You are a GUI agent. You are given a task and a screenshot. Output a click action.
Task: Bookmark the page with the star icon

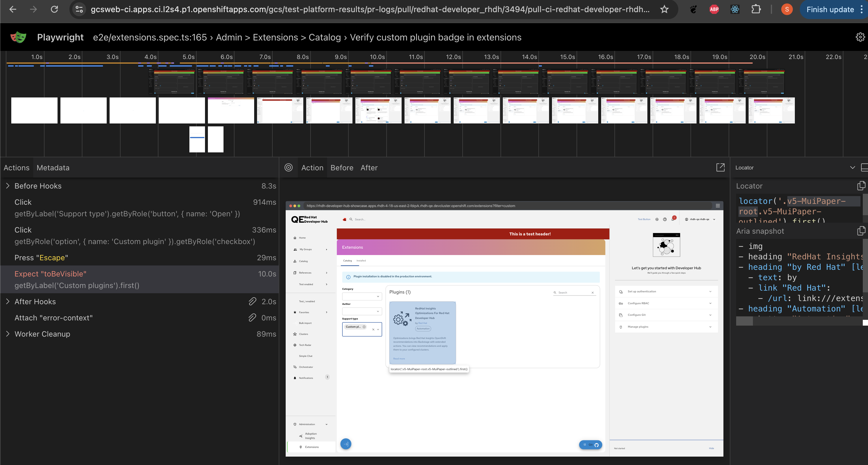pyautogui.click(x=664, y=10)
